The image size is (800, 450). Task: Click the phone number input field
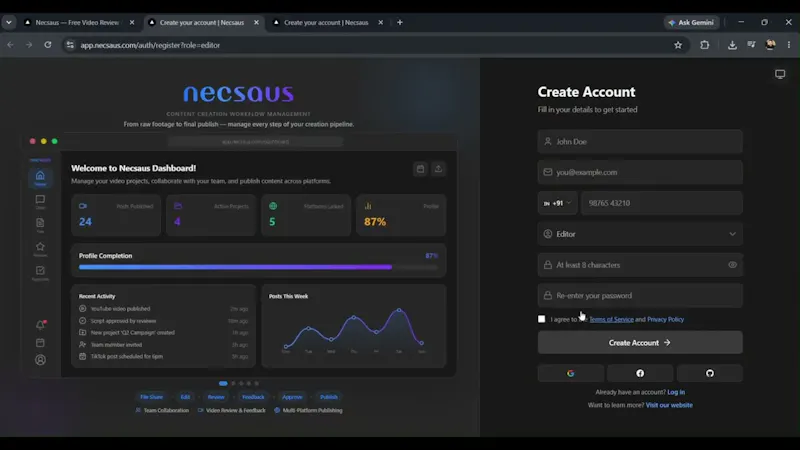click(662, 203)
